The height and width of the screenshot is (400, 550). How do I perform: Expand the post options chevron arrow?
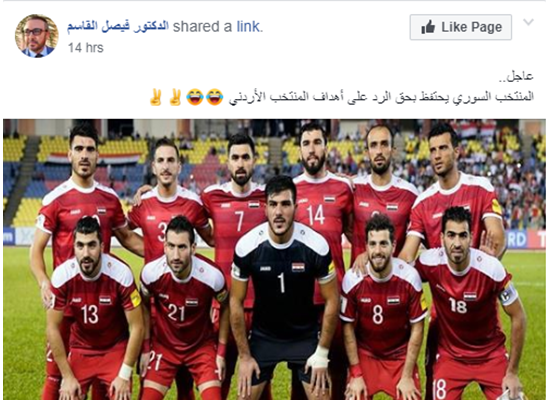528,22
